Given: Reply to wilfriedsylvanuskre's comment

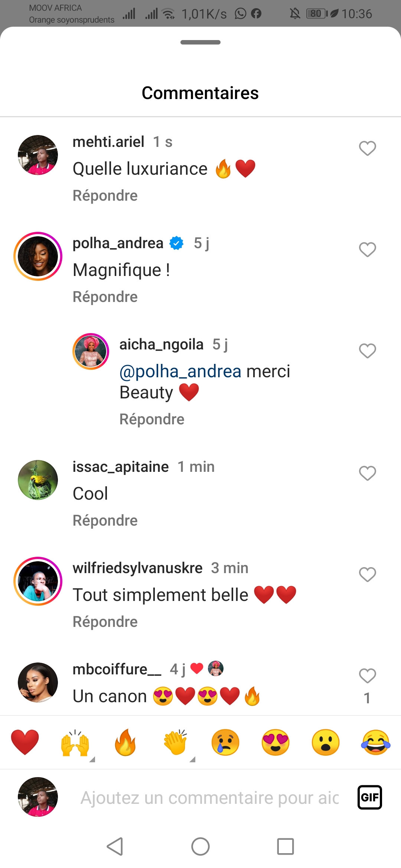Looking at the screenshot, I should 105,622.
